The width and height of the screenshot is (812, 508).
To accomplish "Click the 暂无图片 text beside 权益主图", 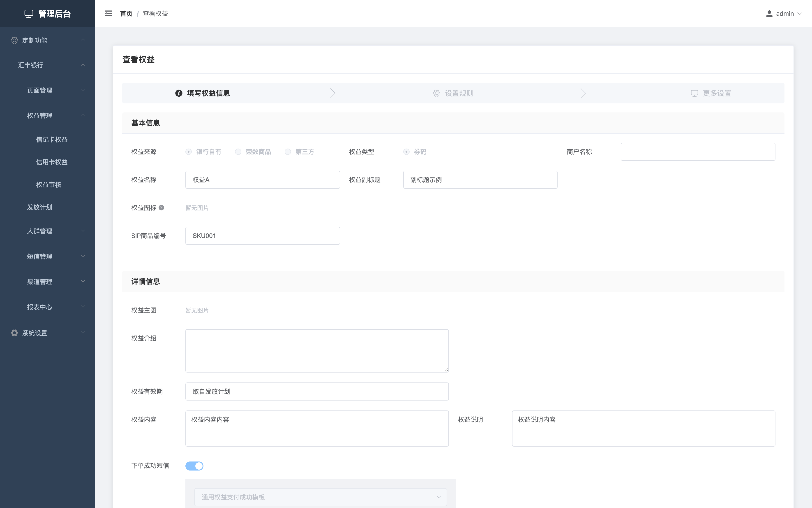I will click(x=197, y=310).
